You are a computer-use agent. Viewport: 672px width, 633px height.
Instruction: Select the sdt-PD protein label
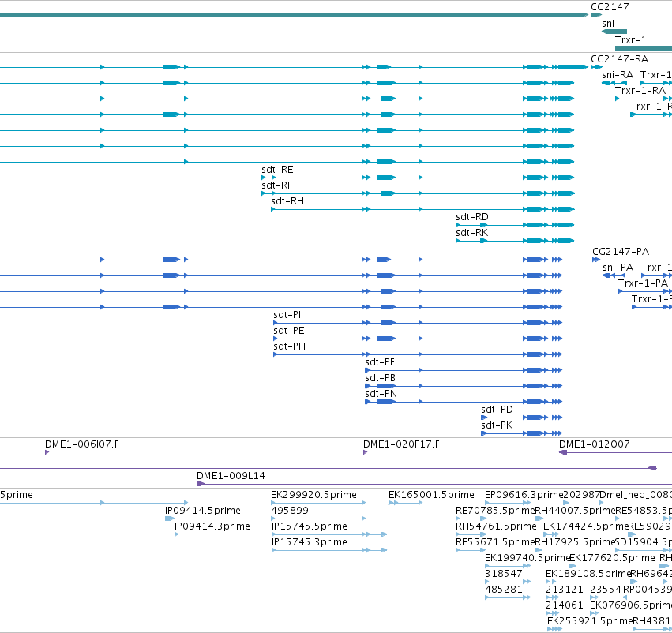coord(497,410)
